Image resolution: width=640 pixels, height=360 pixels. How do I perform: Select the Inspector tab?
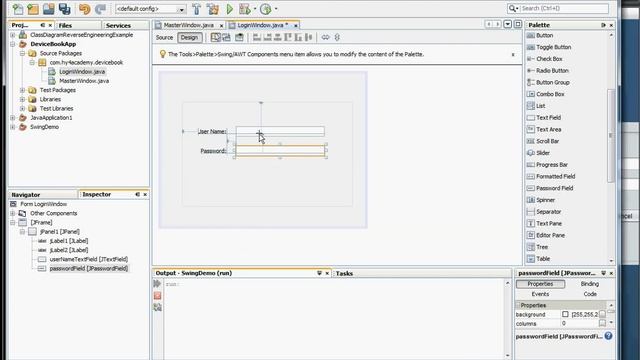coord(97,194)
